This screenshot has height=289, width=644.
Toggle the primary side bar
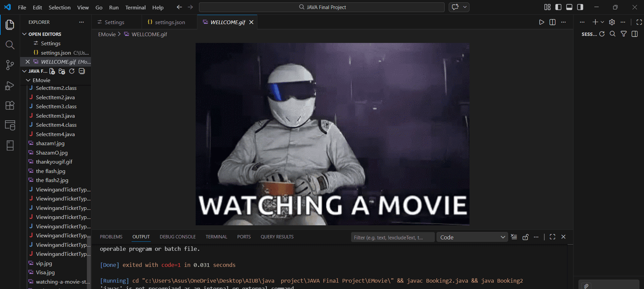[x=558, y=7]
